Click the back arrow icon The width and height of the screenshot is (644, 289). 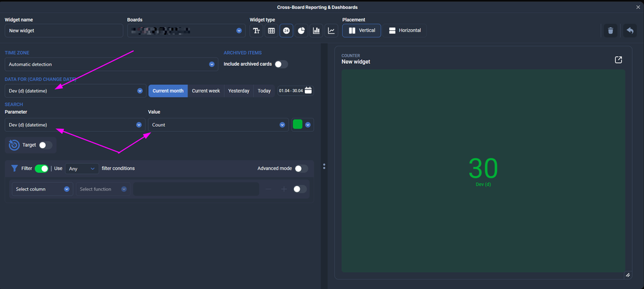pyautogui.click(x=630, y=31)
